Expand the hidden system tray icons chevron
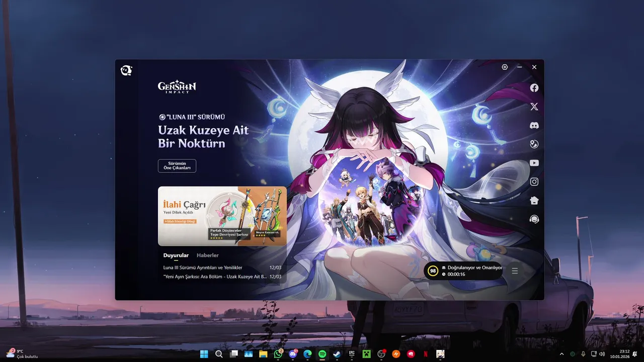This screenshot has width=644, height=362. 561,354
